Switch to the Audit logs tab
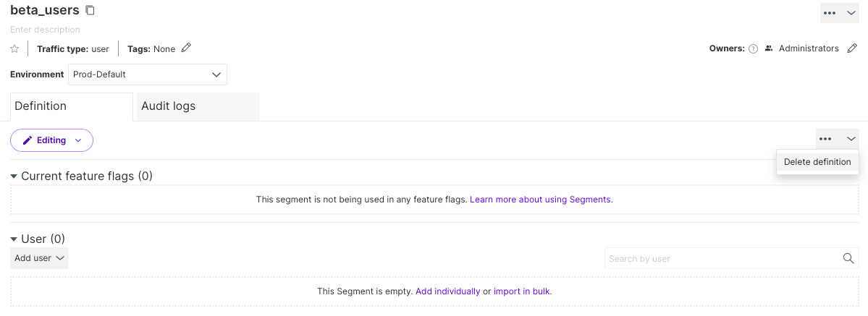868x316 pixels. coord(198,106)
